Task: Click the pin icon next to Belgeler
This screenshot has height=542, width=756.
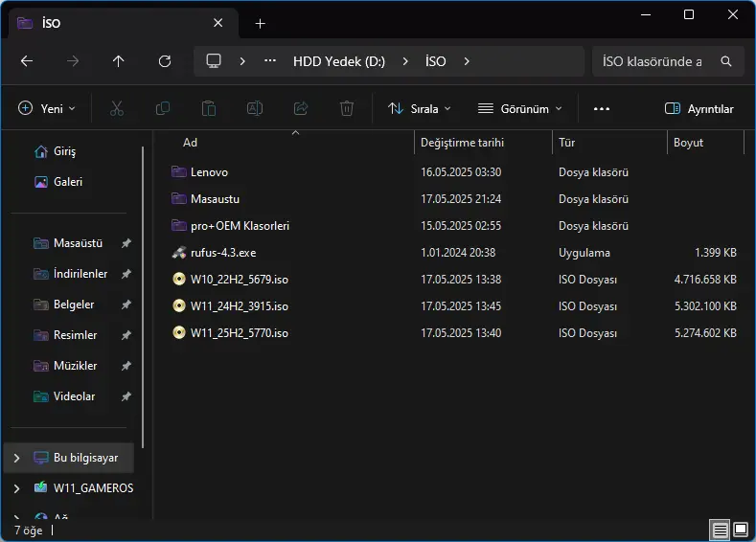Action: click(x=126, y=305)
